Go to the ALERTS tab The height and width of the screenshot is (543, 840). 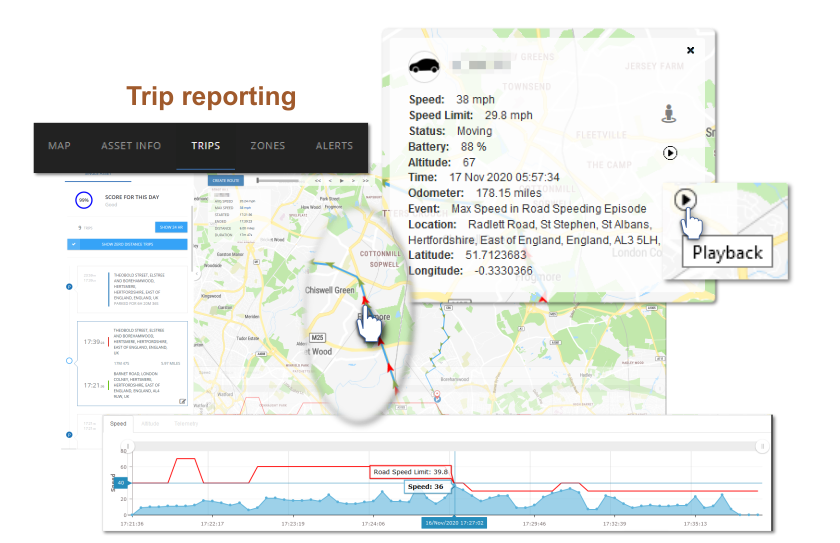pyautogui.click(x=334, y=146)
